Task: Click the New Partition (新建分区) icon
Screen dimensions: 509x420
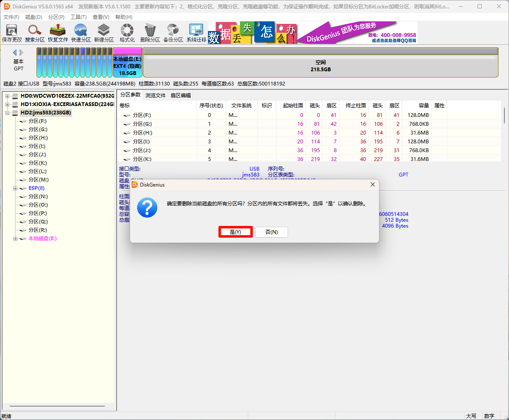Action: [x=104, y=33]
